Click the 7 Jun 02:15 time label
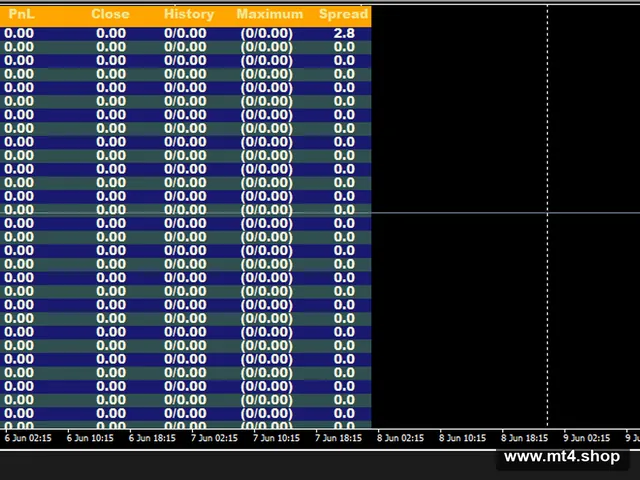 [x=214, y=438]
